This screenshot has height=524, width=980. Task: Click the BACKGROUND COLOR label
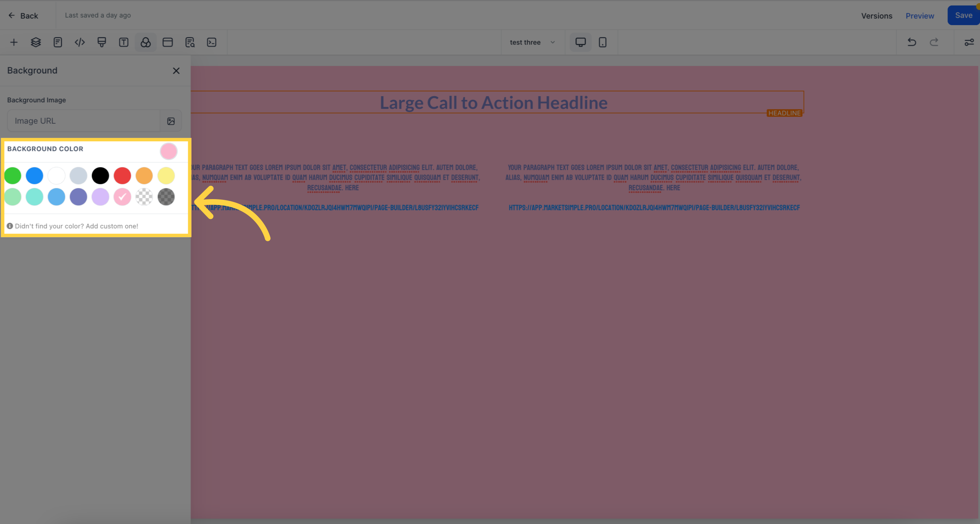45,149
